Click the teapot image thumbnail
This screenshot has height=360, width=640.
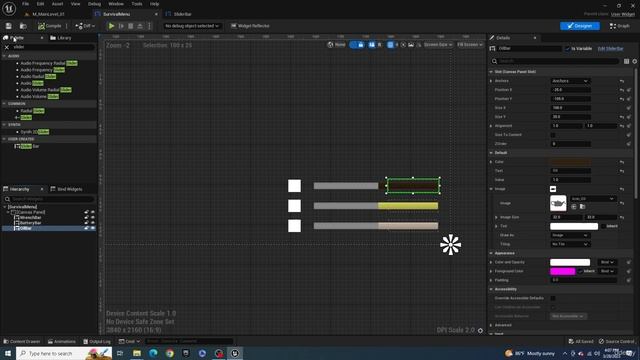click(558, 203)
